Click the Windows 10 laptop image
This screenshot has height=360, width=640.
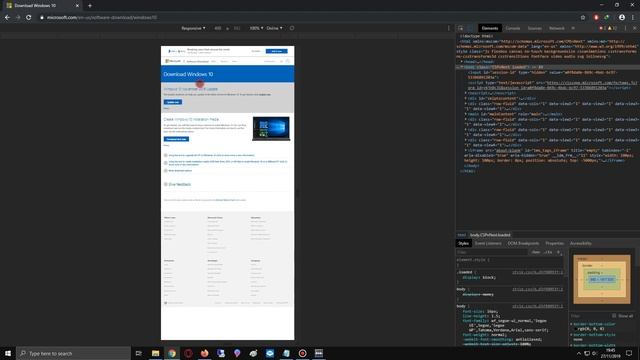click(x=271, y=129)
